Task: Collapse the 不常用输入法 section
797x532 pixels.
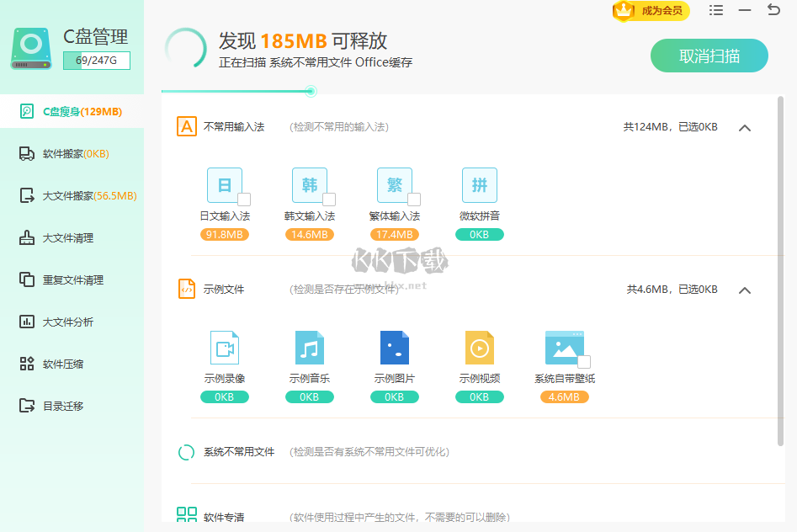Action: [x=744, y=128]
